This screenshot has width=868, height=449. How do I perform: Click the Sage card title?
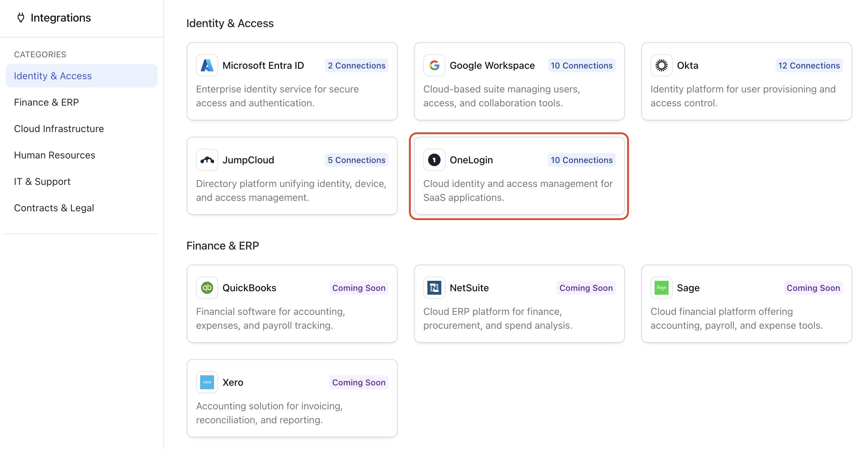click(x=688, y=288)
